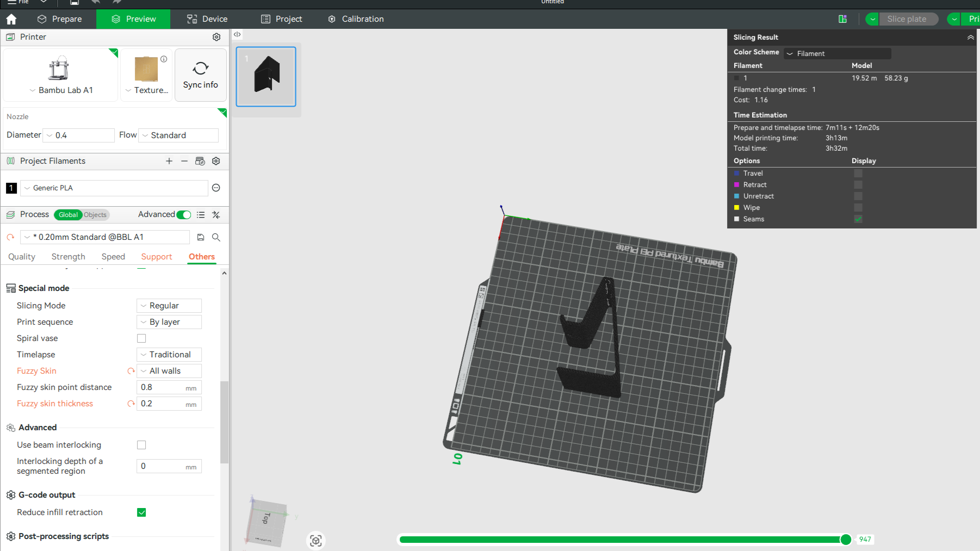Open the Color Scheme dropdown
Screen dimensions: 980x551
pos(838,53)
